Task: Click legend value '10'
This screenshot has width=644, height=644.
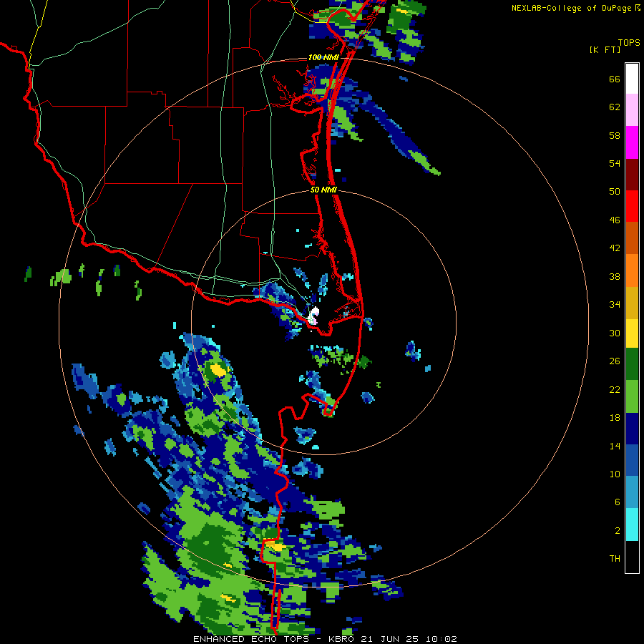Action: 615,474
